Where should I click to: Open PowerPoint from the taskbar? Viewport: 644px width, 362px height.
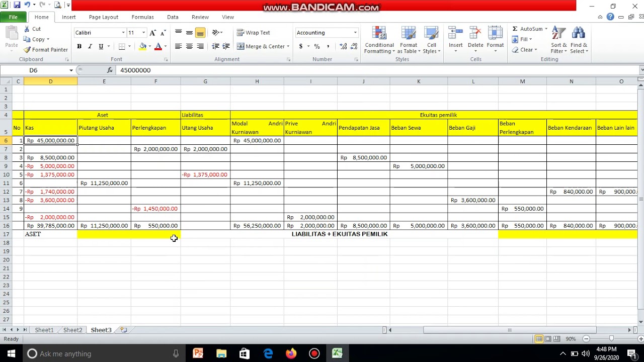pos(198,353)
